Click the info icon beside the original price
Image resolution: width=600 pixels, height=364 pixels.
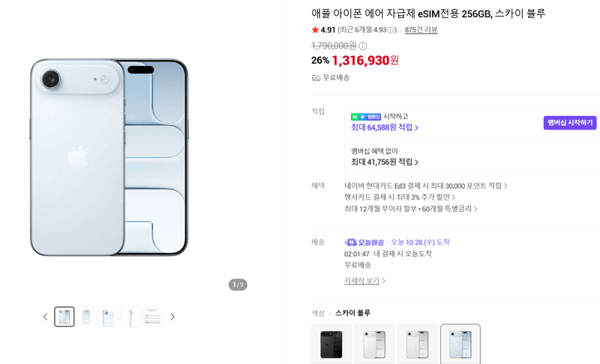click(363, 46)
